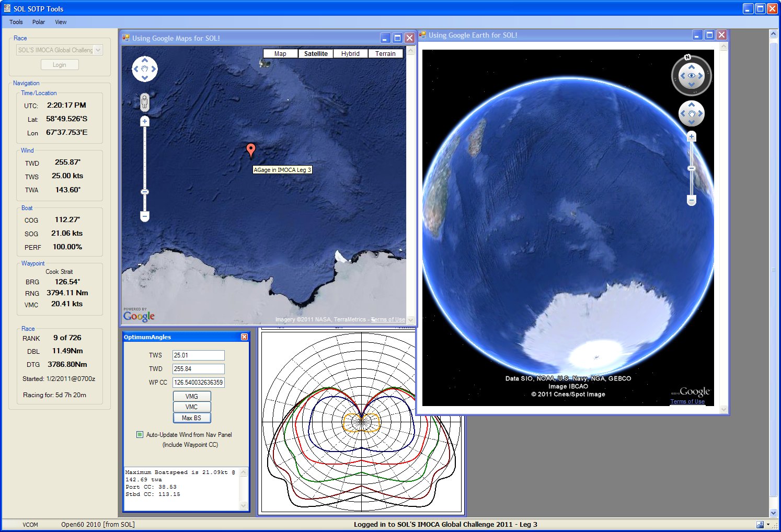Click the status bar image icon

coord(760,525)
